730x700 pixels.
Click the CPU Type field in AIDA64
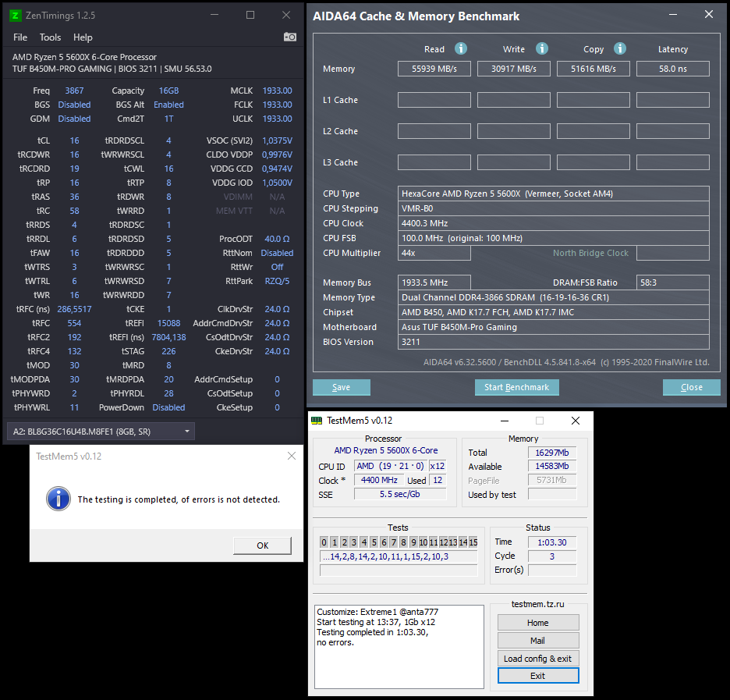pyautogui.click(x=554, y=194)
